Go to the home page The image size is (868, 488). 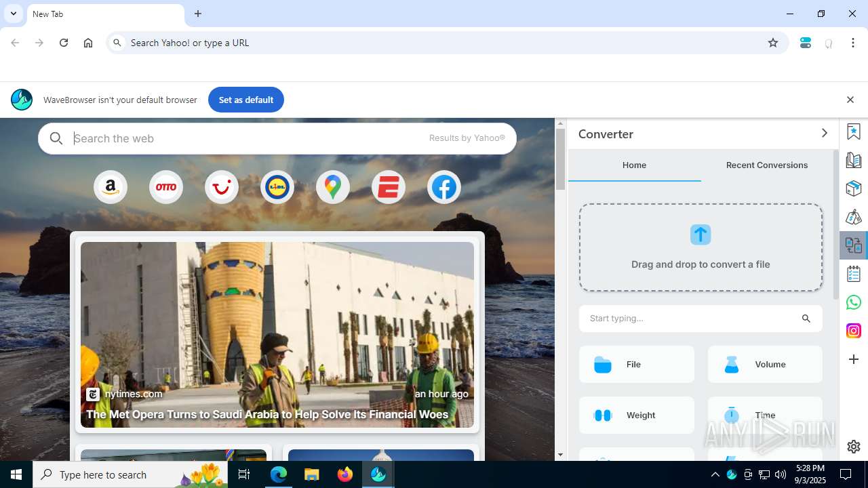click(88, 43)
